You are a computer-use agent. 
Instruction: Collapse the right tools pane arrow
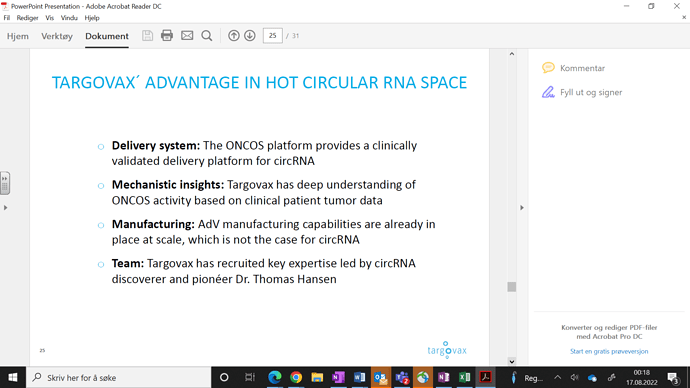[522, 208]
